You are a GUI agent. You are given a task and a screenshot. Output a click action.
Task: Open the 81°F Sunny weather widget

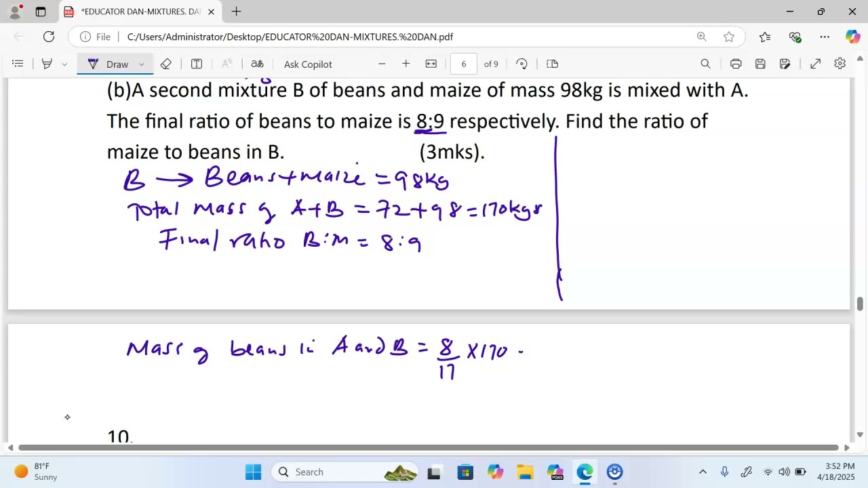tap(37, 472)
